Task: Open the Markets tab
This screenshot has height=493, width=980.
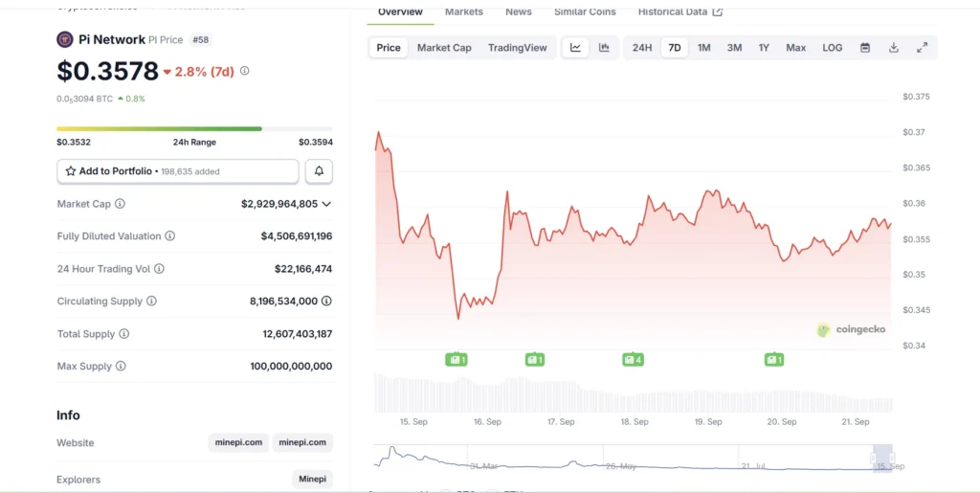Action: pyautogui.click(x=464, y=11)
